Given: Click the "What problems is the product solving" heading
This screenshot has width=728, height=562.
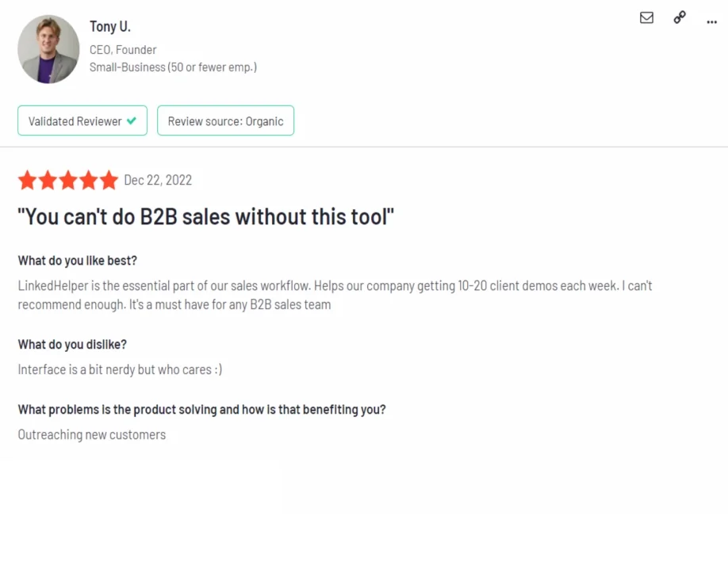Looking at the screenshot, I should (x=201, y=410).
